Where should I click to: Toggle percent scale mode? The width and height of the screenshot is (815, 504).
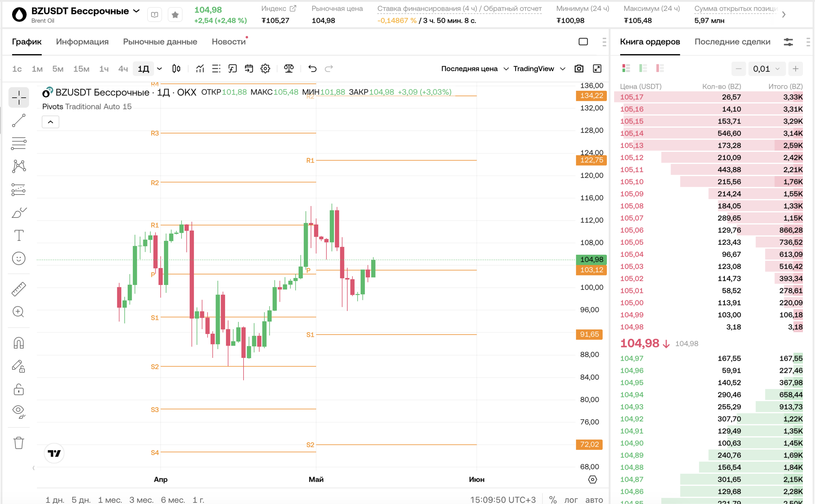[x=553, y=500]
